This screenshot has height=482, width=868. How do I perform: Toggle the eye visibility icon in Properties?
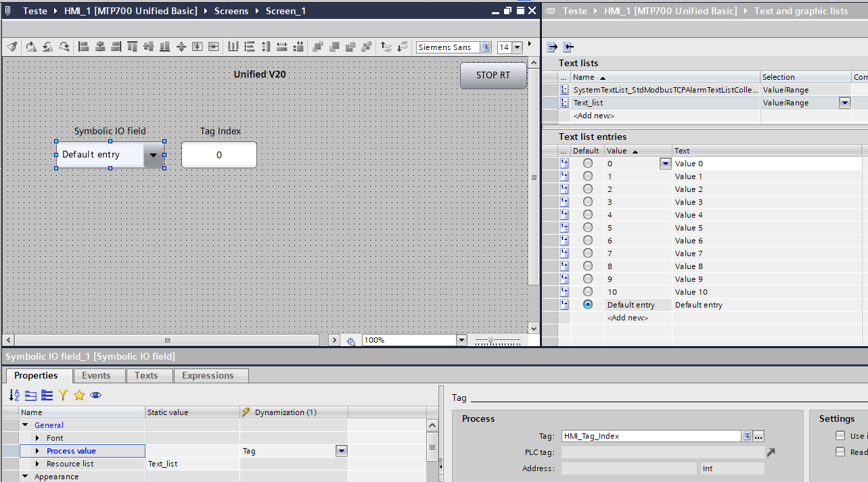point(95,395)
